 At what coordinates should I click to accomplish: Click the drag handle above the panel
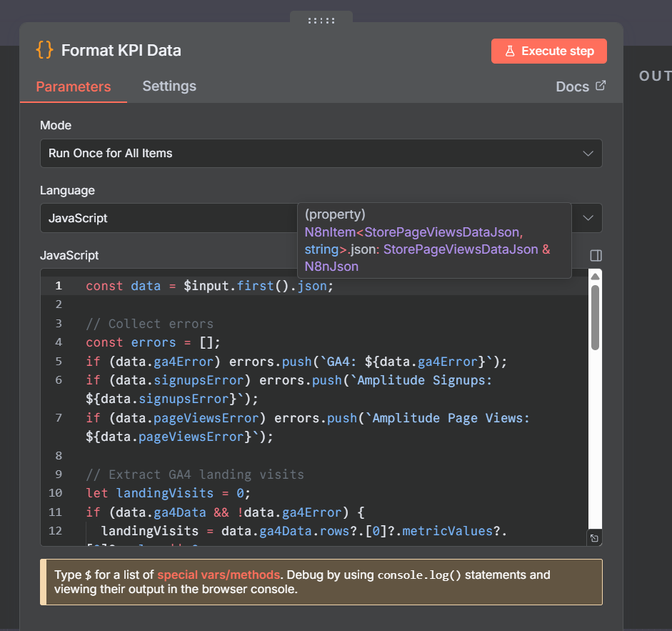(x=321, y=20)
